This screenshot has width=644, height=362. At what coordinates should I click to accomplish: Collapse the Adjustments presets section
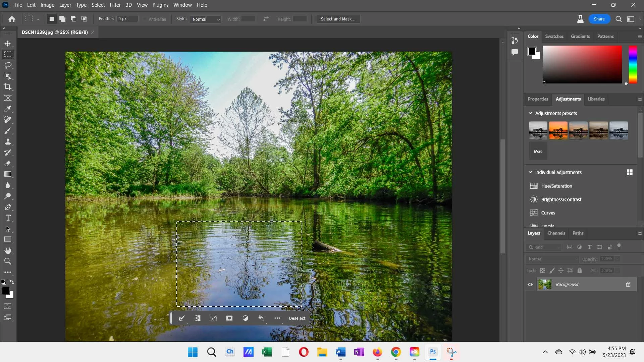(x=530, y=113)
